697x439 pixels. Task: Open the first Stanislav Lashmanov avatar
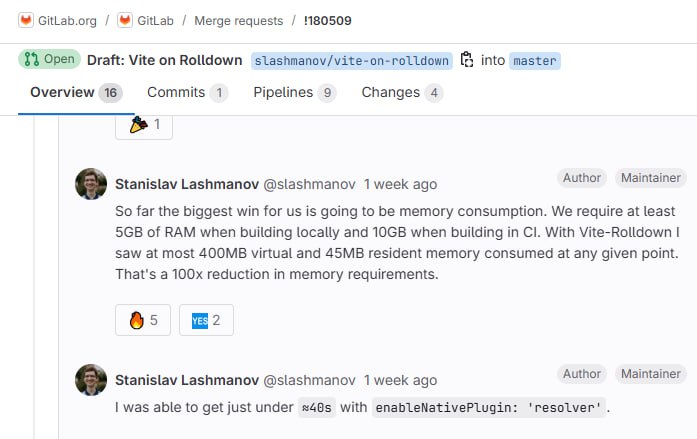coord(91,184)
